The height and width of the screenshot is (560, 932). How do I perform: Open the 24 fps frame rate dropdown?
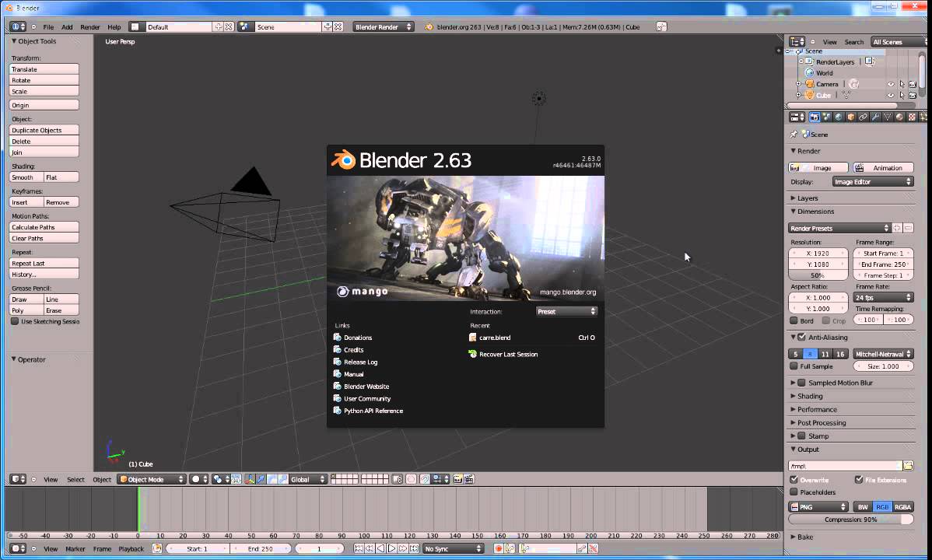[x=883, y=297]
